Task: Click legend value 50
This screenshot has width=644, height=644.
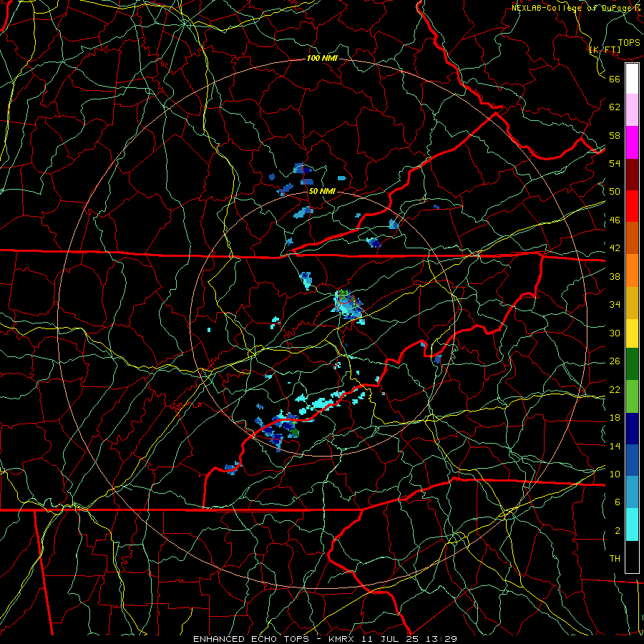Action: 615,192
